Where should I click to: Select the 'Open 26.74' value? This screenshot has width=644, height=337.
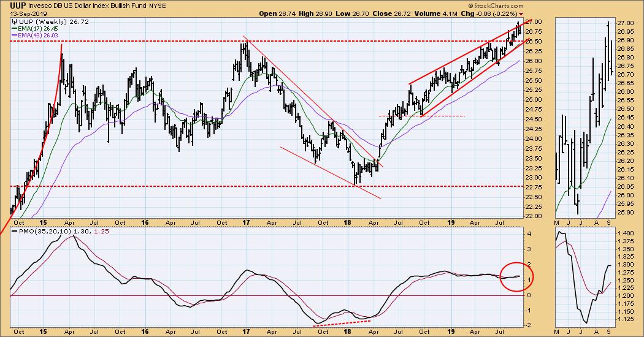click(x=277, y=13)
